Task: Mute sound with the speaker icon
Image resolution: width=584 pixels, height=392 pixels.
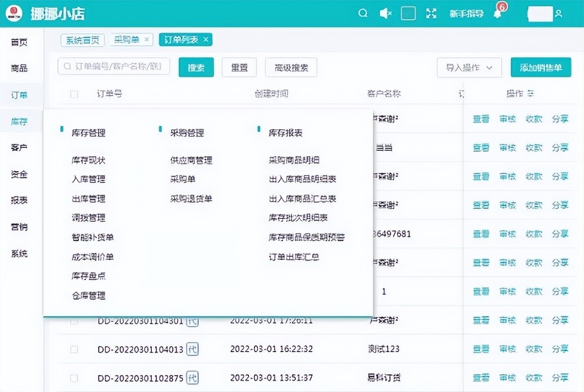Action: pos(385,14)
